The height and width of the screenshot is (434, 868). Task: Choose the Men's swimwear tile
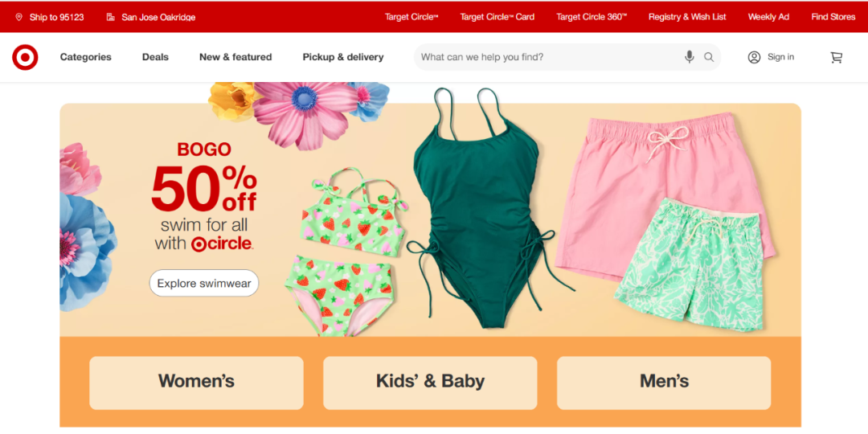point(664,383)
